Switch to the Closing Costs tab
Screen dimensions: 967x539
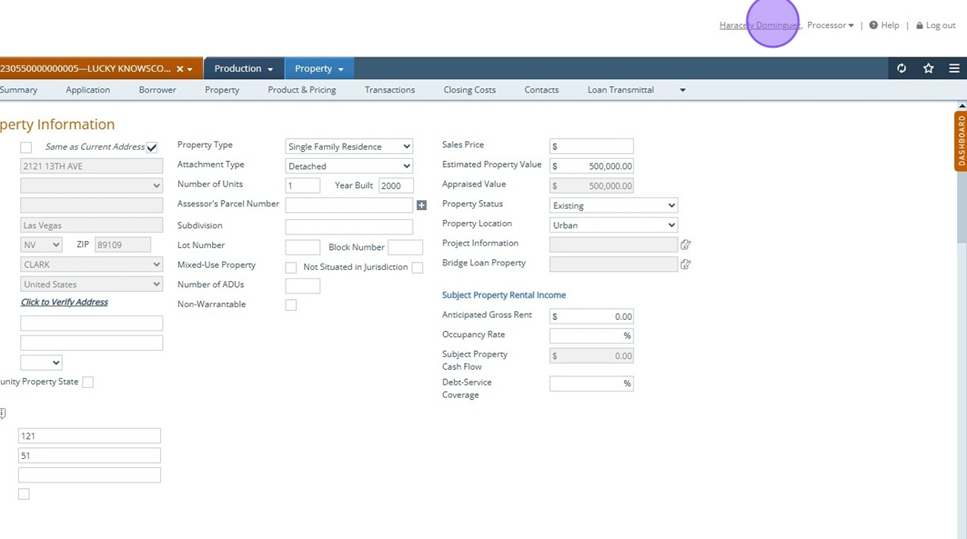tap(469, 90)
